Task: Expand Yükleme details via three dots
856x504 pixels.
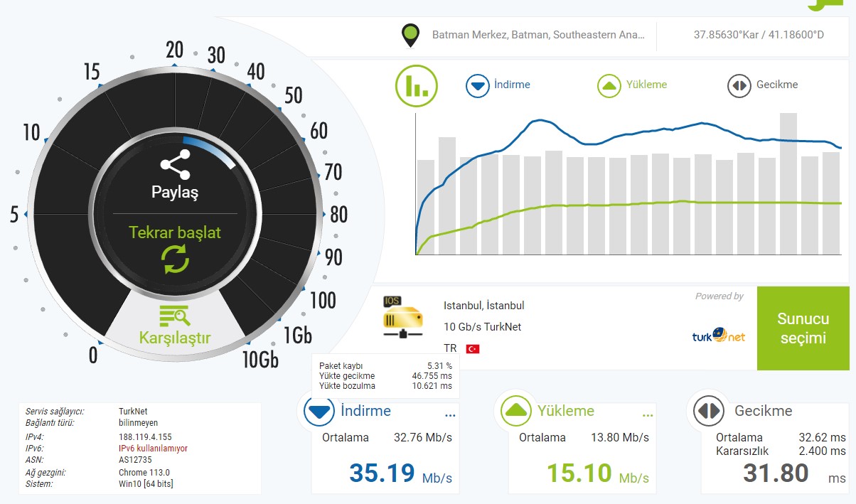Action: tap(647, 414)
